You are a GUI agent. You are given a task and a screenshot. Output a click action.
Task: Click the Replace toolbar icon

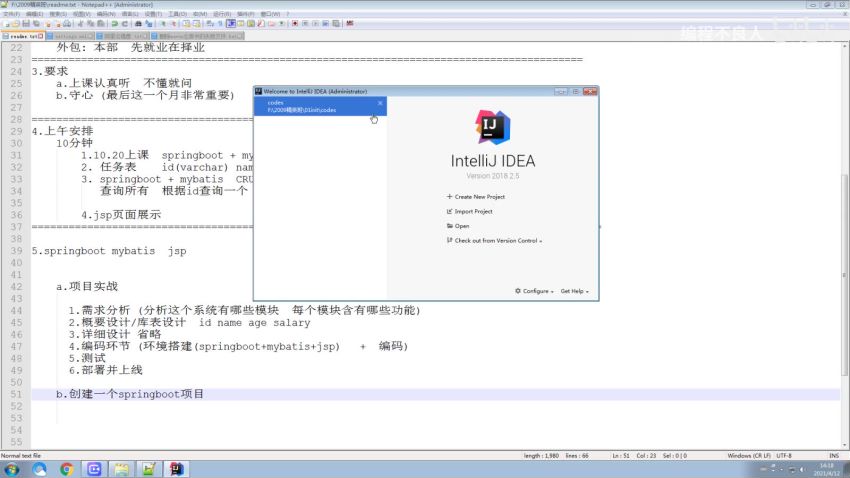tap(148, 24)
